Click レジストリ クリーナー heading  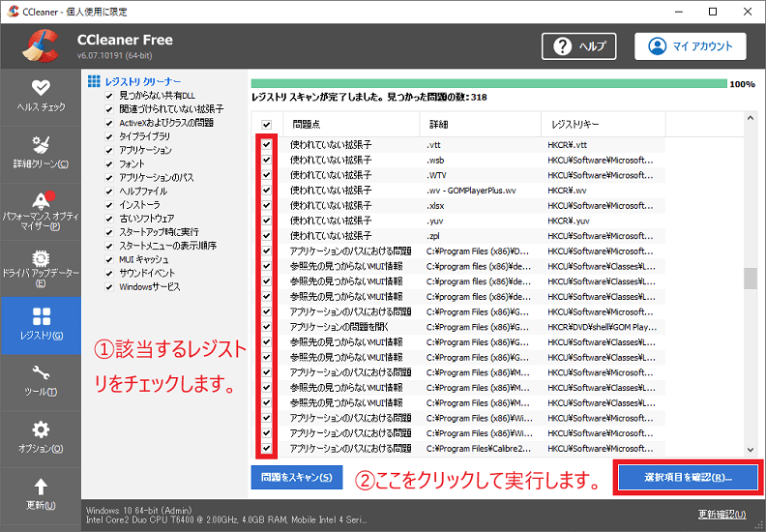click(x=143, y=81)
